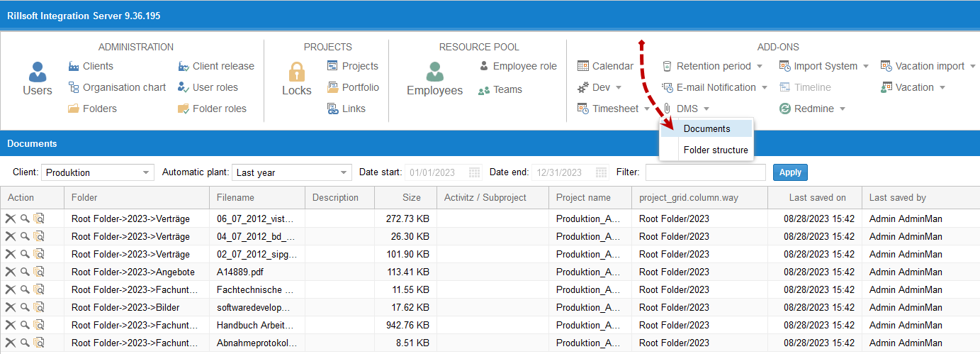Open Date end calendar picker icon
The height and width of the screenshot is (354, 980).
pyautogui.click(x=602, y=172)
